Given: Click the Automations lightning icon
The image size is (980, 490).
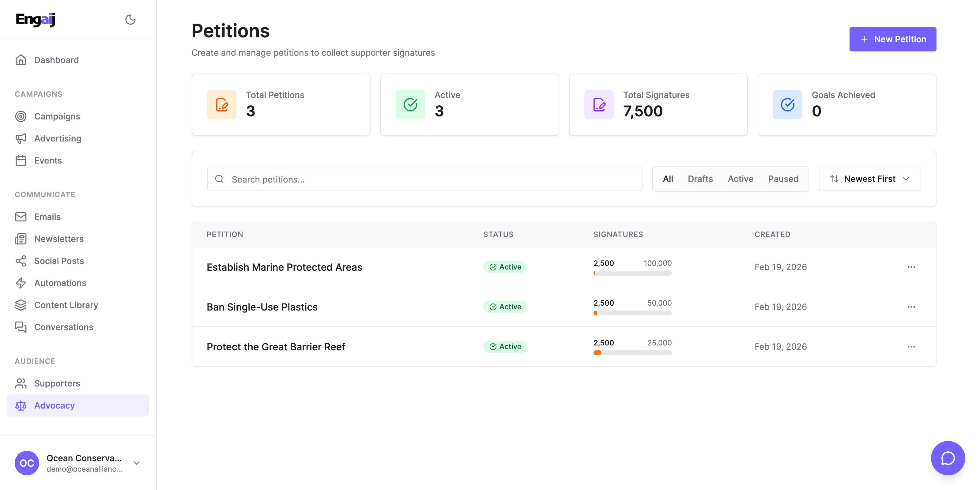Looking at the screenshot, I should click(21, 283).
